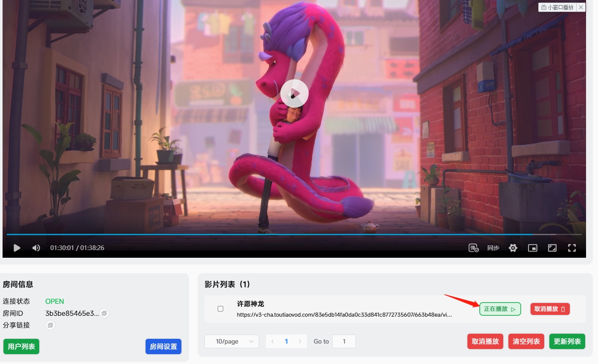This screenshot has height=364, width=598.
Task: Click the 房间信息 heading
Action: [18, 284]
